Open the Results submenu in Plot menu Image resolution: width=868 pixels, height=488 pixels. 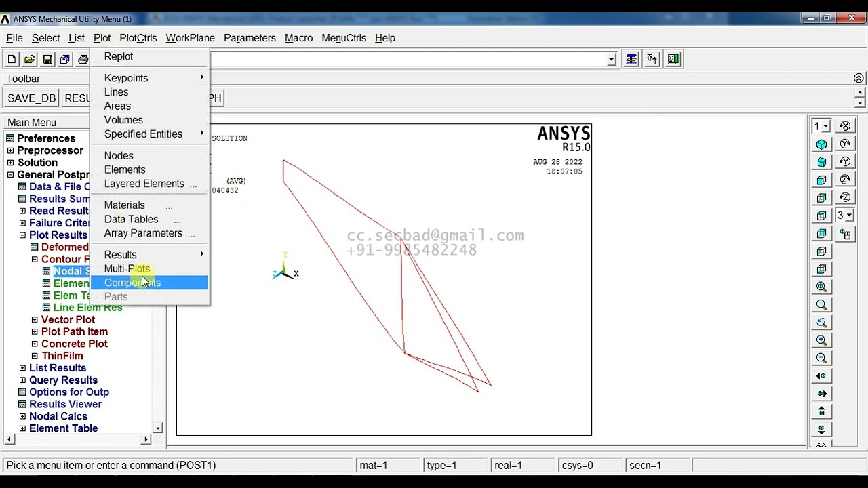coord(150,255)
